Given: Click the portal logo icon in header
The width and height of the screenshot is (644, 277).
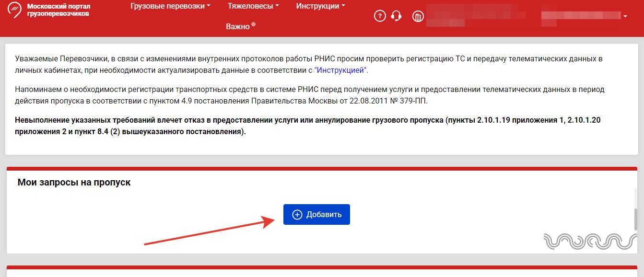Looking at the screenshot, I should 14,10.
